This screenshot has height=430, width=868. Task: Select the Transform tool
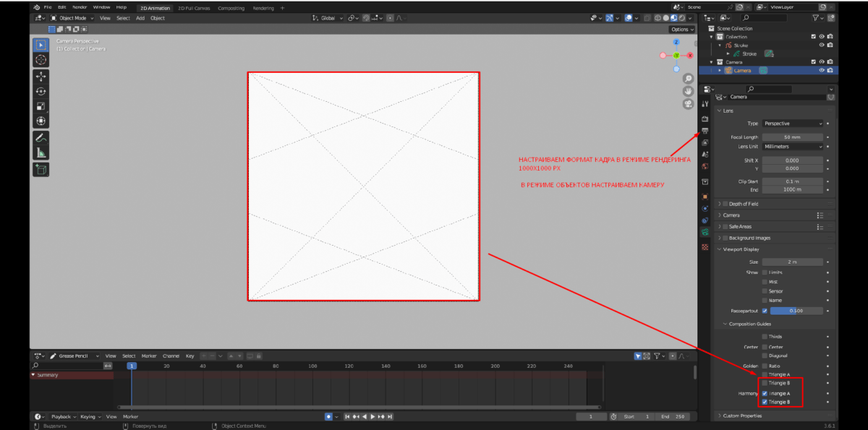41,121
